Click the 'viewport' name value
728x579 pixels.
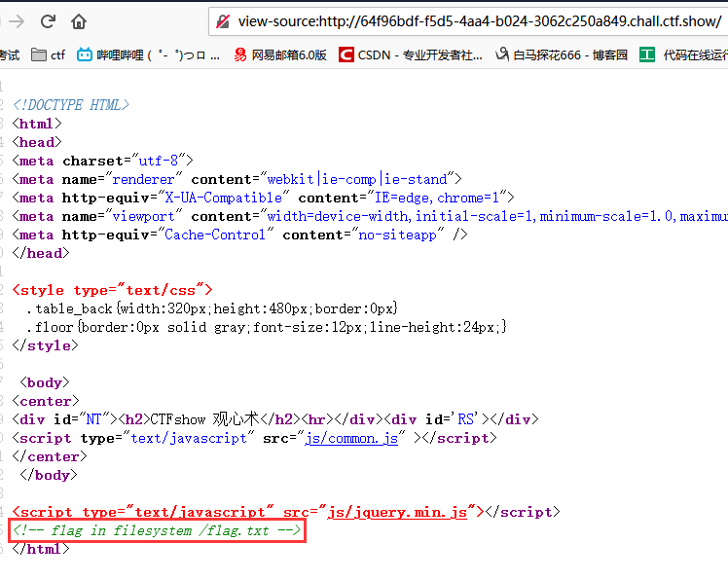[143, 217]
